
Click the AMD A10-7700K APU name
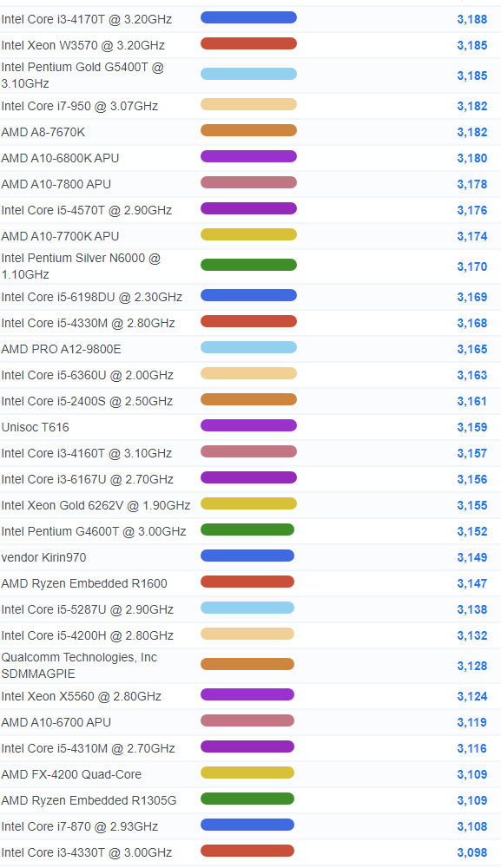[x=60, y=236]
